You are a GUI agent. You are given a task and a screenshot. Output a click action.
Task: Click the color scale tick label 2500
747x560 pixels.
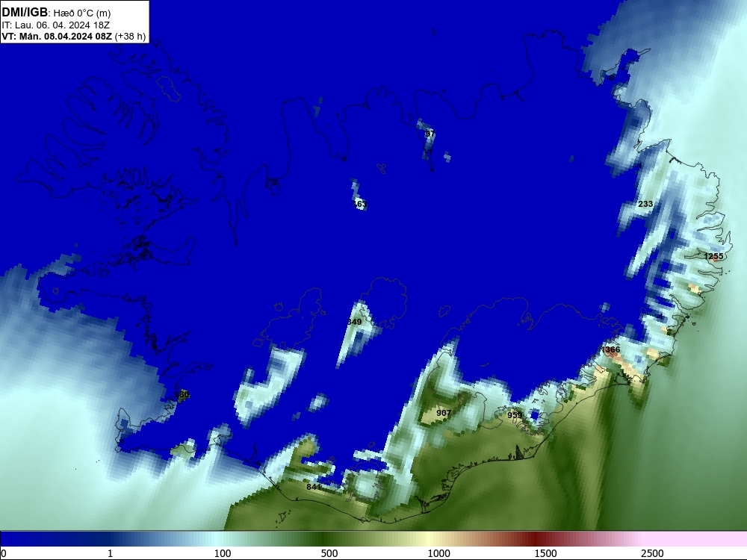652,553
